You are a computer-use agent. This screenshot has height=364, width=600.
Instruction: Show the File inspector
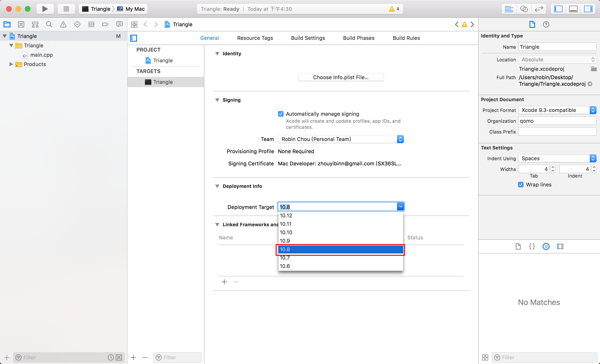(532, 24)
